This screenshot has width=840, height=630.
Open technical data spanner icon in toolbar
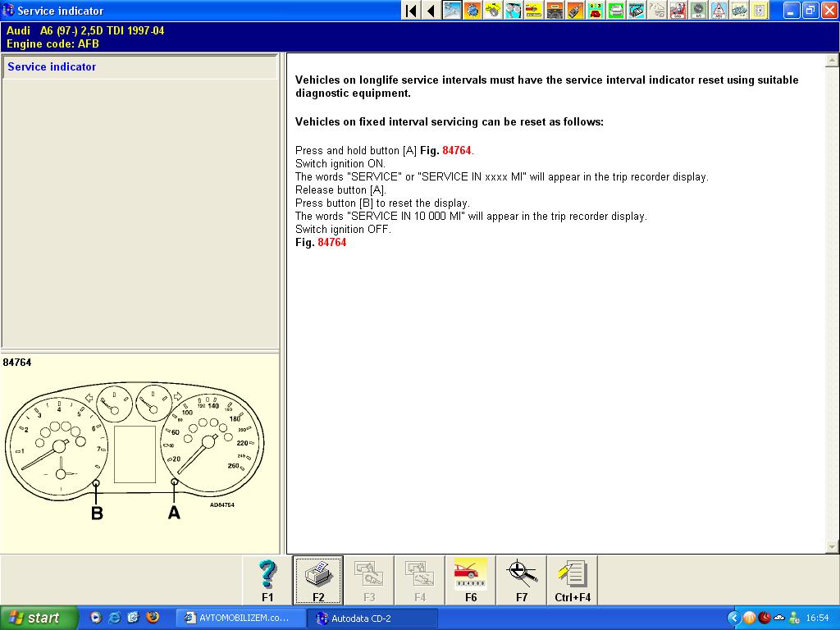452,11
